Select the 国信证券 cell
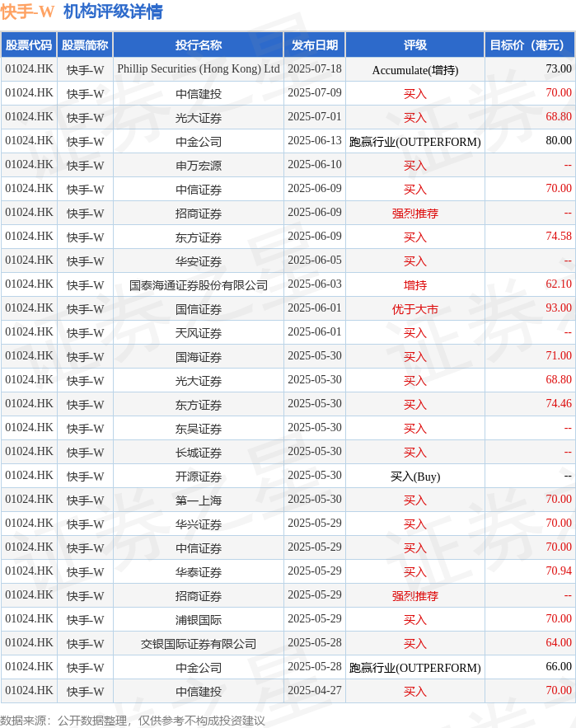Viewport: 576px width, 728px height. click(199, 309)
